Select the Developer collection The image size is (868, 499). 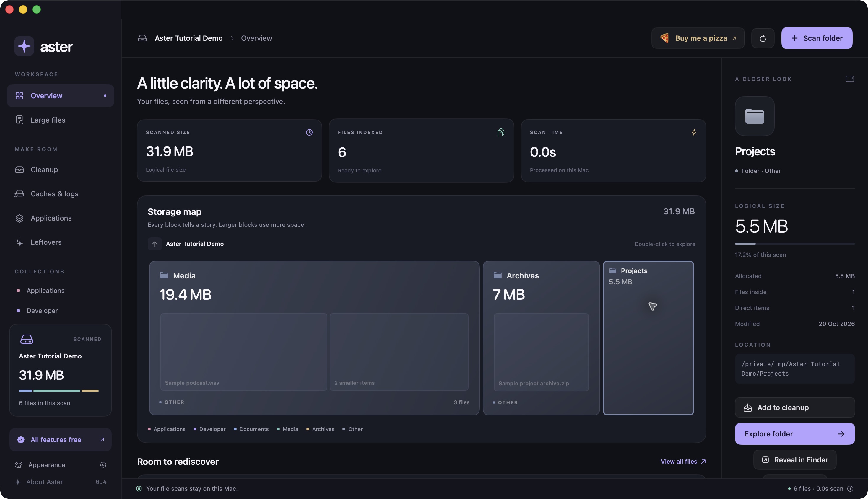pyautogui.click(x=42, y=311)
